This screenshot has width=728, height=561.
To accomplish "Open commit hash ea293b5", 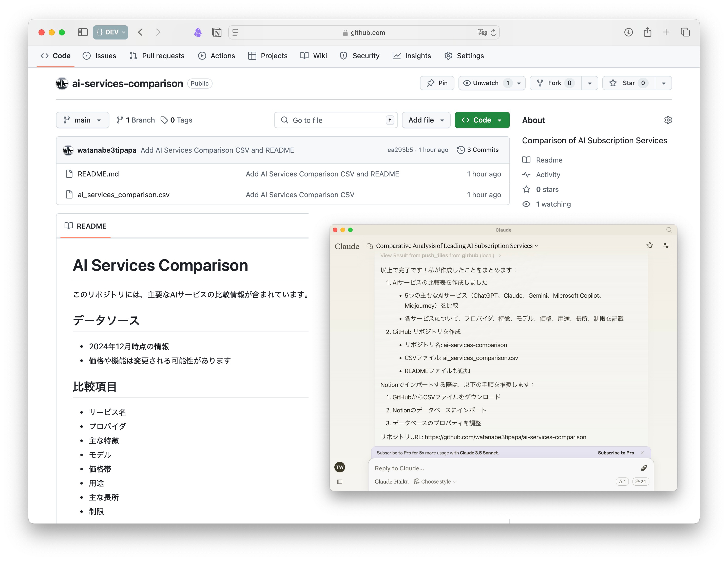I will (x=400, y=150).
